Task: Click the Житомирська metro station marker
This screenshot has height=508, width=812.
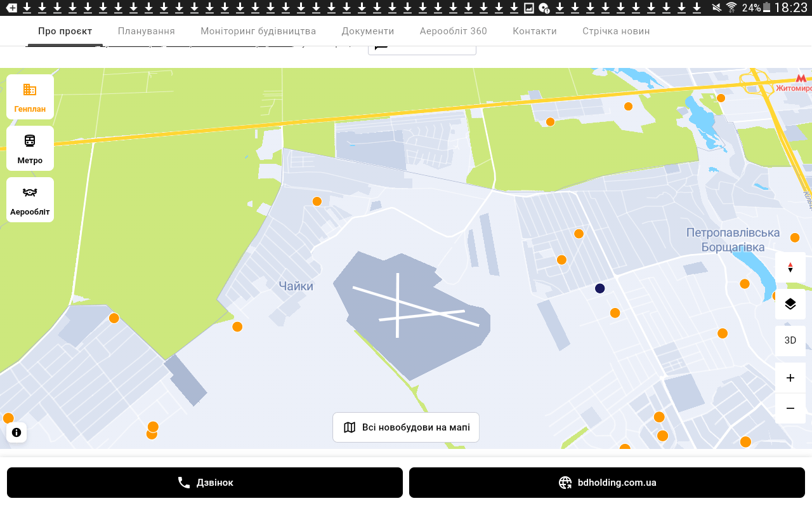Action: (801, 79)
